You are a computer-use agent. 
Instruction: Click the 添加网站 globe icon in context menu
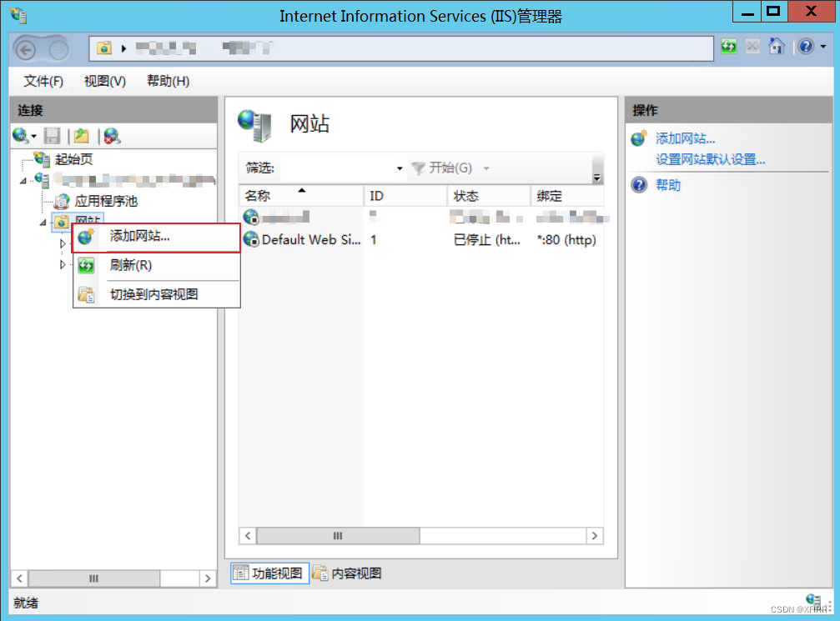86,236
